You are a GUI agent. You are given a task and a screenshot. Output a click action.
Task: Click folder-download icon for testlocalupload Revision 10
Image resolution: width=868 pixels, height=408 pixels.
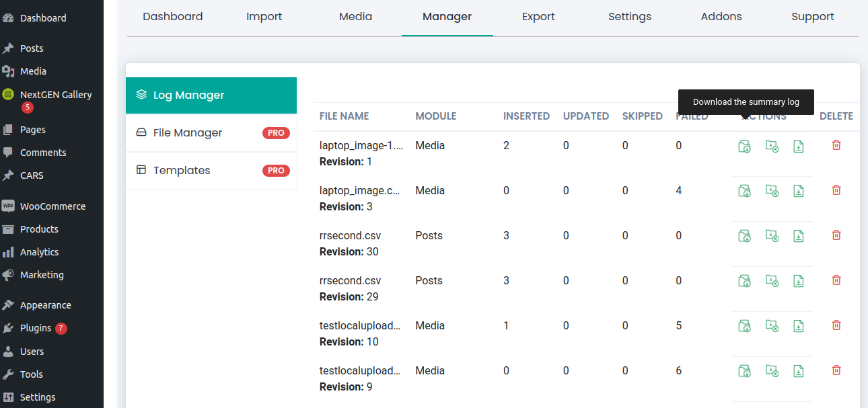744,326
